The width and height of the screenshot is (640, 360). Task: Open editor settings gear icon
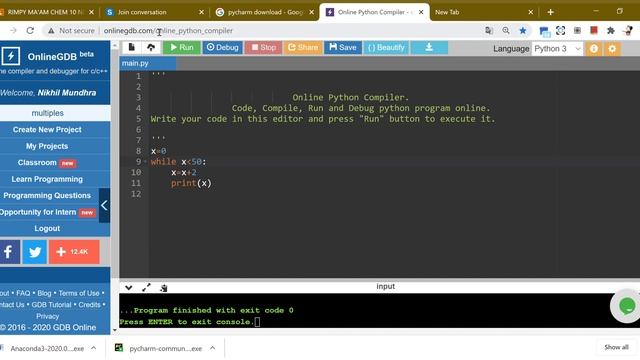pos(612,49)
